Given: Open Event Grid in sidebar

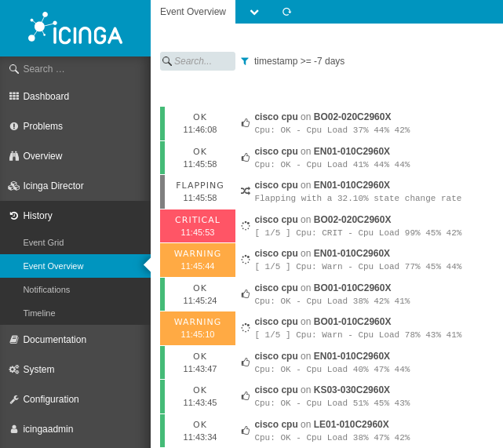Looking at the screenshot, I should click(x=43, y=242).
